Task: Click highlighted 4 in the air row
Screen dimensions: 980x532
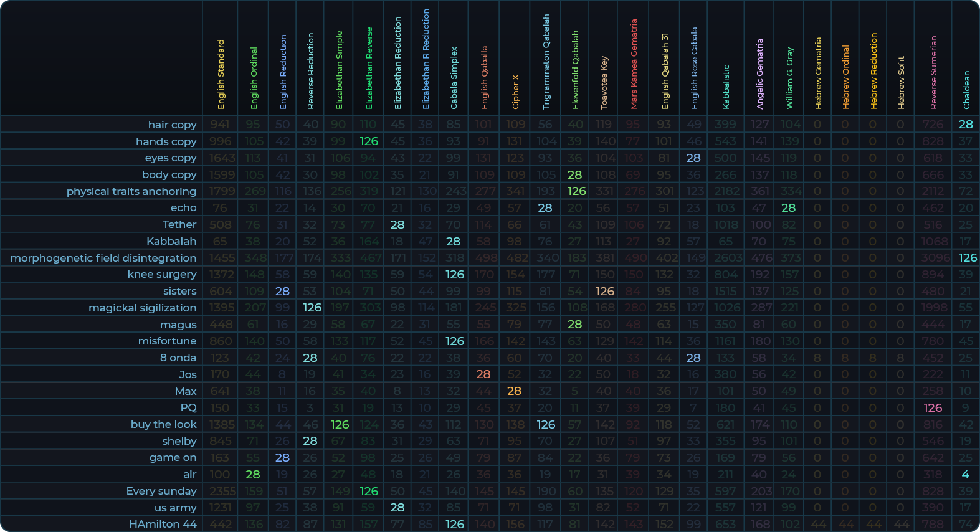Action: tap(966, 474)
